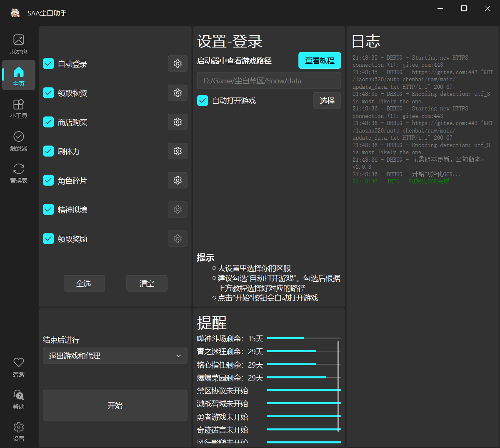The height and width of the screenshot is (448, 500).
Task: Click the 去设置里选择你的区服 tip line
Action: point(254,268)
